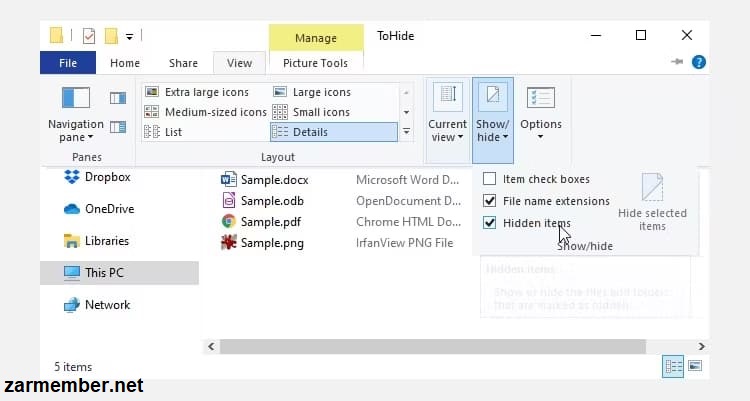Click the Navigation pane icon
Viewport: 750px width, 401px height.
tap(76, 98)
